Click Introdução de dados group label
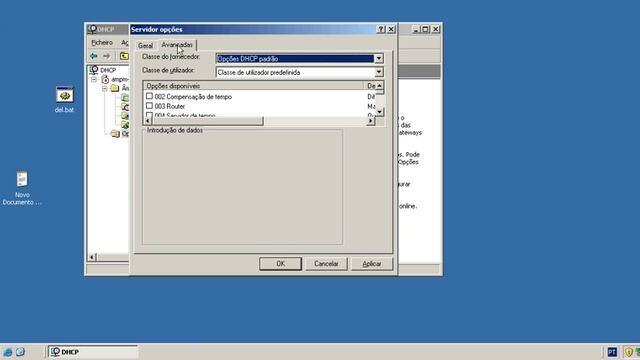Viewport: 640px width, 360px height. pyautogui.click(x=175, y=130)
